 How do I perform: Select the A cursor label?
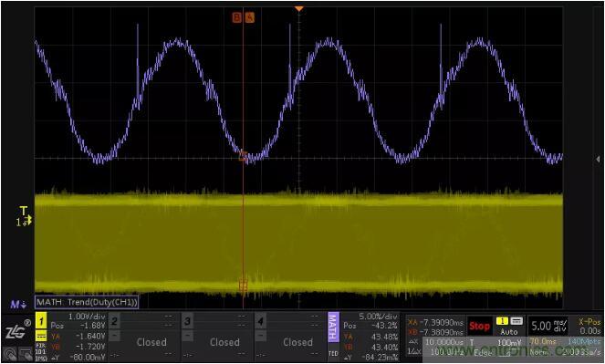[250, 17]
